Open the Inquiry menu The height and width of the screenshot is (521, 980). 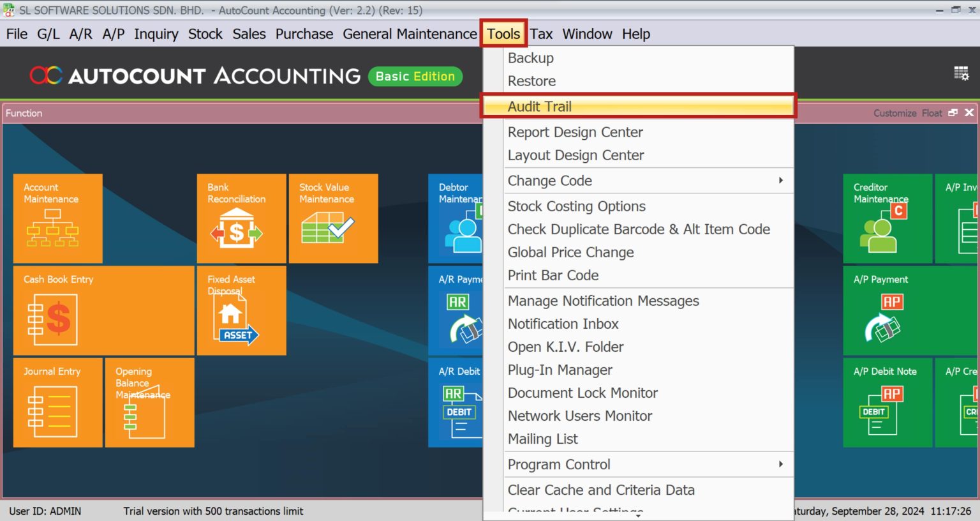point(156,34)
